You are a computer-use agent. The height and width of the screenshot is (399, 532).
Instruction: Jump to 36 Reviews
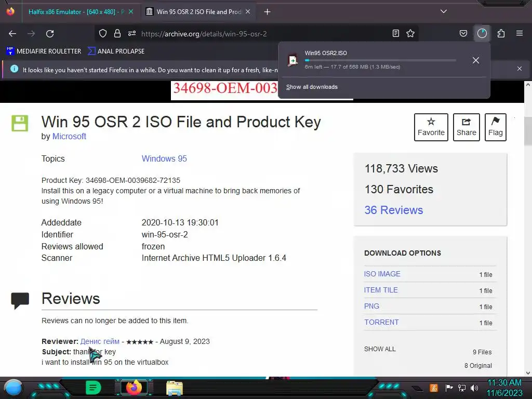pos(394,210)
